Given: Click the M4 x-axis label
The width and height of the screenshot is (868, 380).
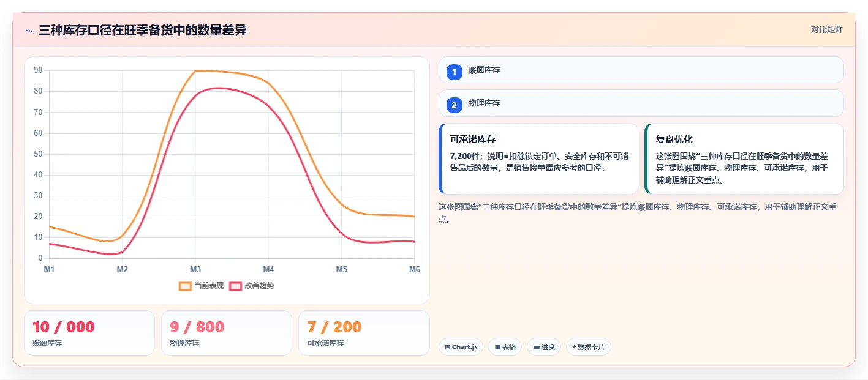Looking at the screenshot, I should (268, 270).
